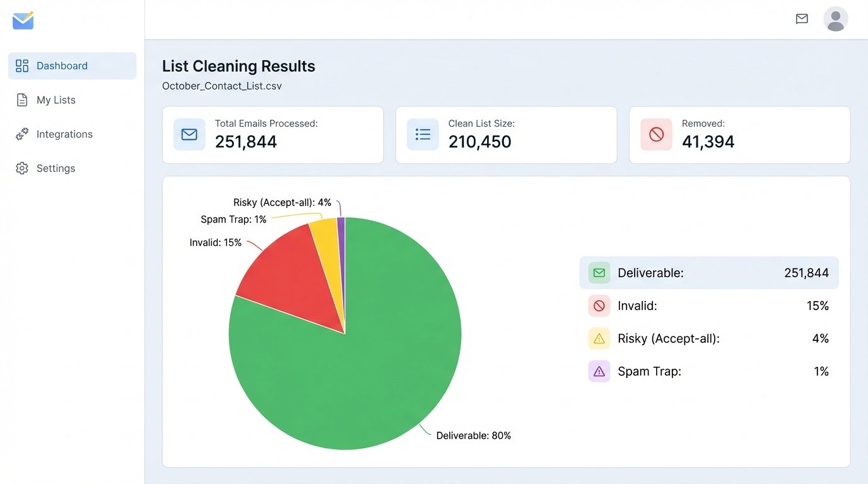This screenshot has width=868, height=484.
Task: Click the Invalid prohibition icon in legend
Action: pos(598,305)
